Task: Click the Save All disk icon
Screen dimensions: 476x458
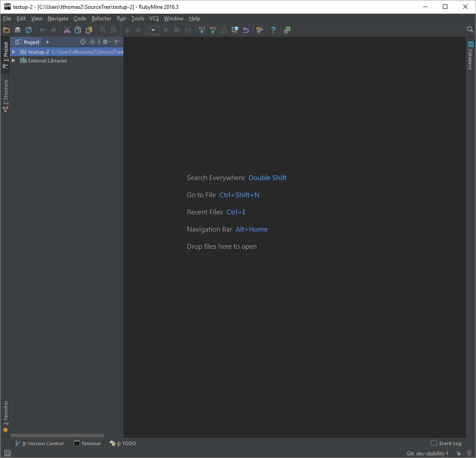Action: point(18,30)
